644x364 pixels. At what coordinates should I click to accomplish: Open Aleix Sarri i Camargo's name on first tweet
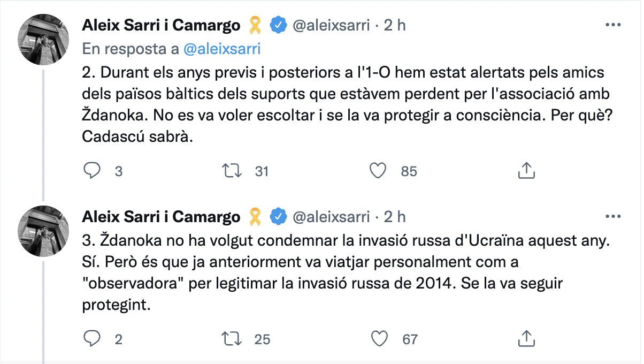[161, 25]
